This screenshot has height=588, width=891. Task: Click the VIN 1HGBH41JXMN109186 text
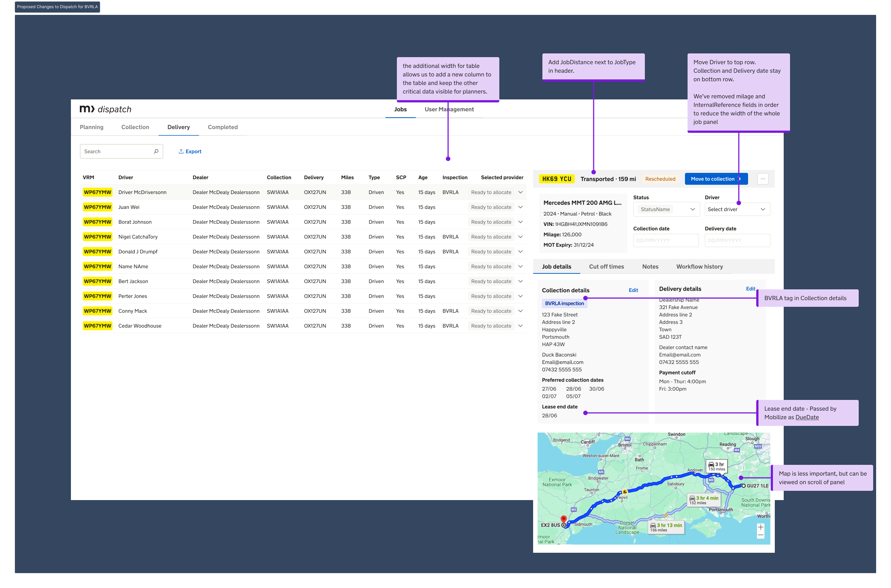point(575,224)
